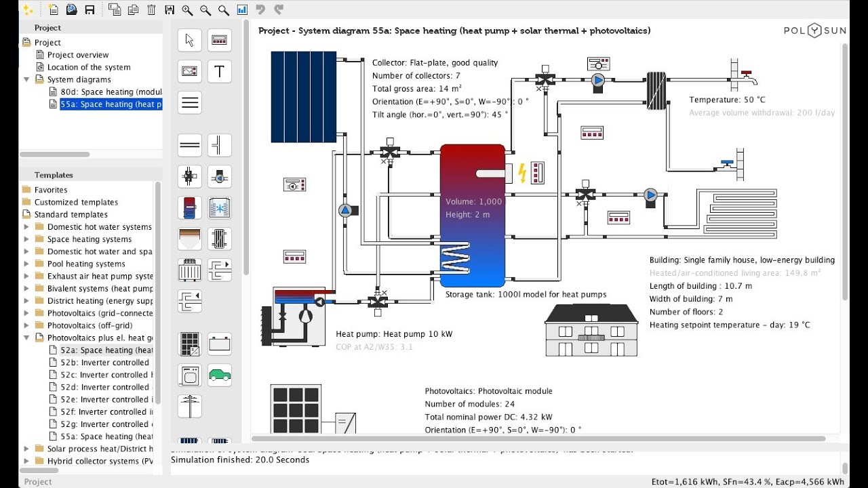Create a new project from toolbar
This screenshot has height=488, width=868.
coord(54,9)
